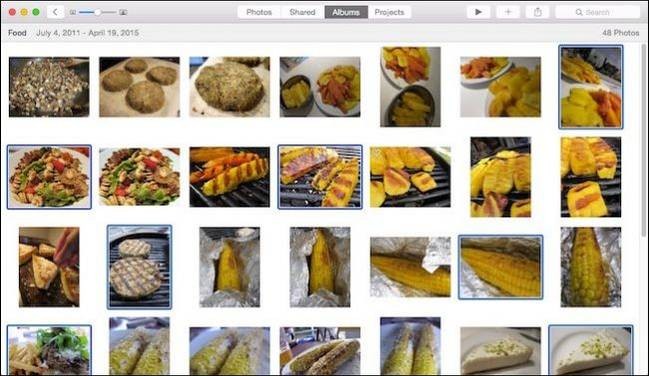
Task: Adjust the thumbnail zoom slider
Action: [x=98, y=12]
